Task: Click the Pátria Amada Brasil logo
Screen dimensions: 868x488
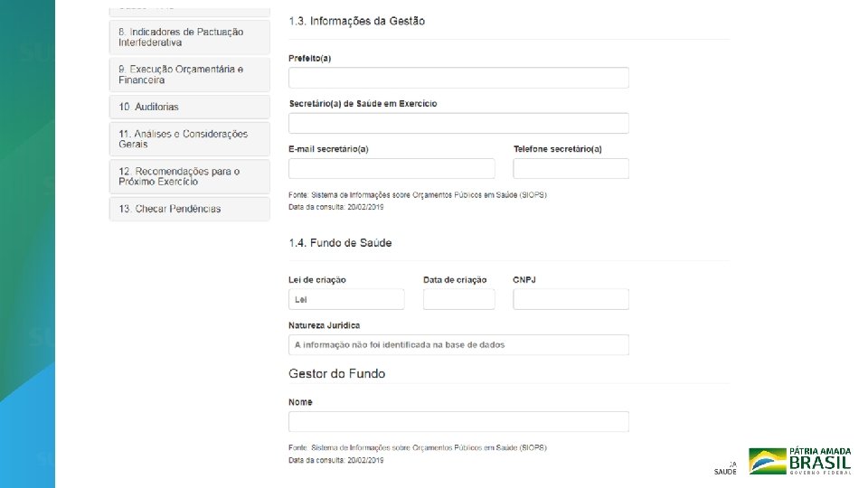Action: (800, 461)
